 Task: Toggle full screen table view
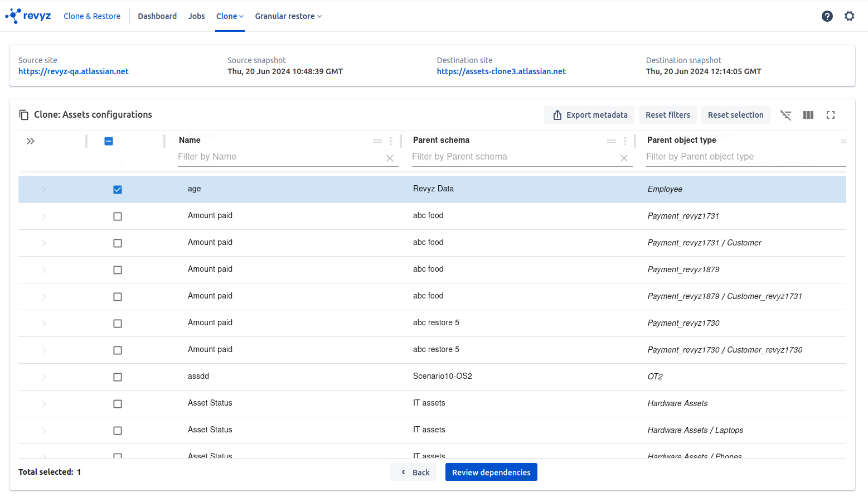click(831, 115)
